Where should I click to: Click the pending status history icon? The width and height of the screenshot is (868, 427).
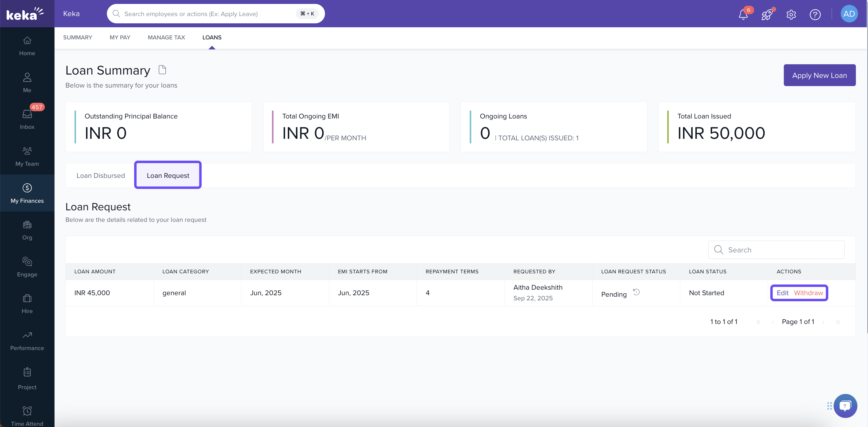click(636, 292)
